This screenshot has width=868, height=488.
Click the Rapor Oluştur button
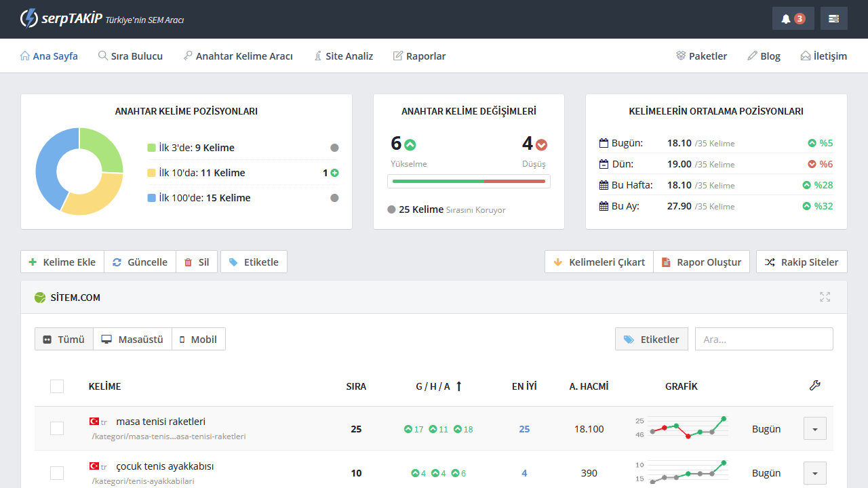click(x=701, y=262)
